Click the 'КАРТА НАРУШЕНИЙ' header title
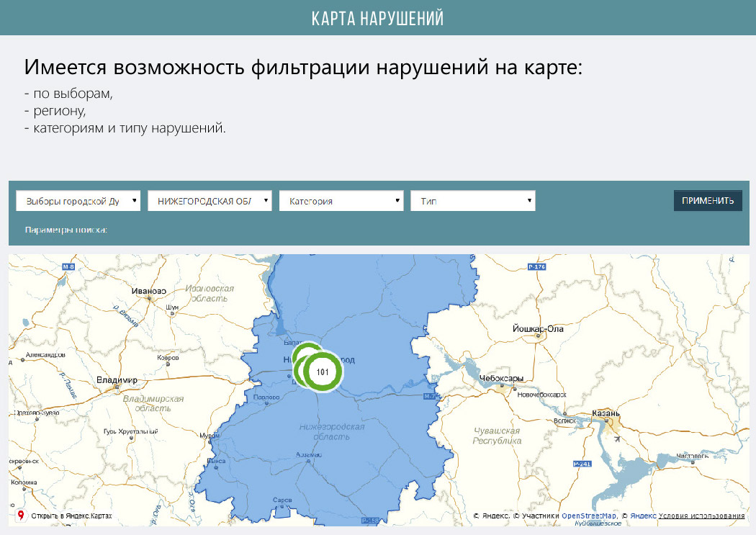The image size is (756, 535). point(377,18)
